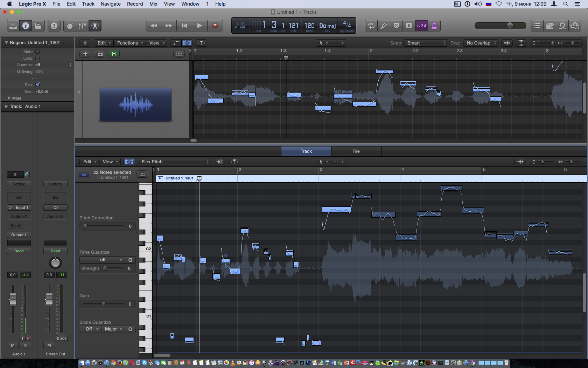
Task: Click the audio waveform track icon thumbnail
Action: pyautogui.click(x=135, y=104)
